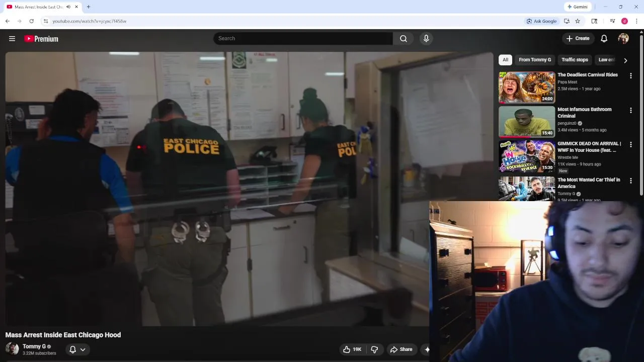The height and width of the screenshot is (362, 644).
Task: Start voice search with microphone icon
Action: (x=426, y=38)
